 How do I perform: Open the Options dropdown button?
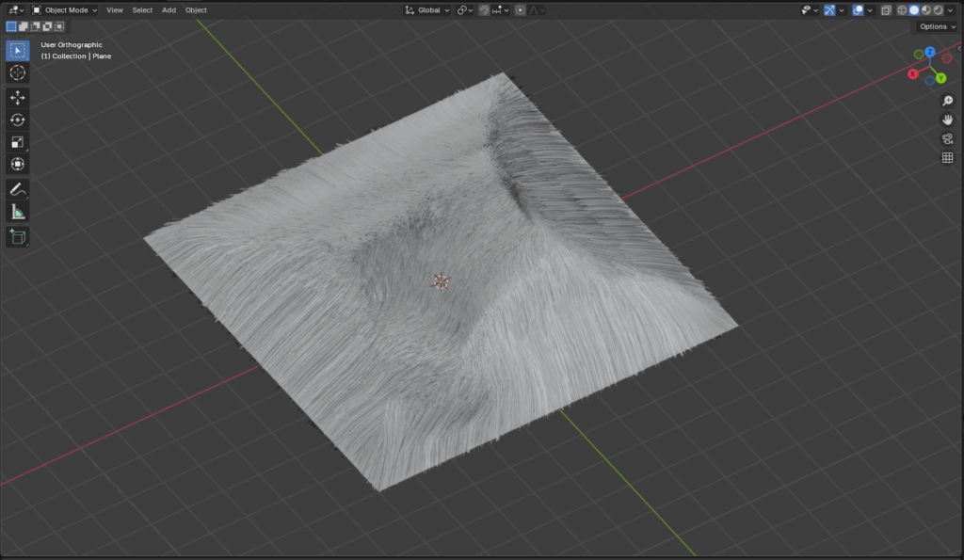point(937,26)
